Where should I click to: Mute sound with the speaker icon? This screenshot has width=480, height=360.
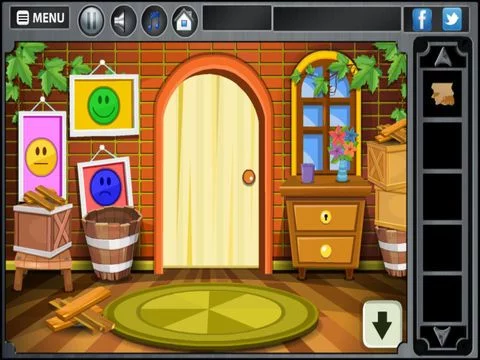pos(122,21)
